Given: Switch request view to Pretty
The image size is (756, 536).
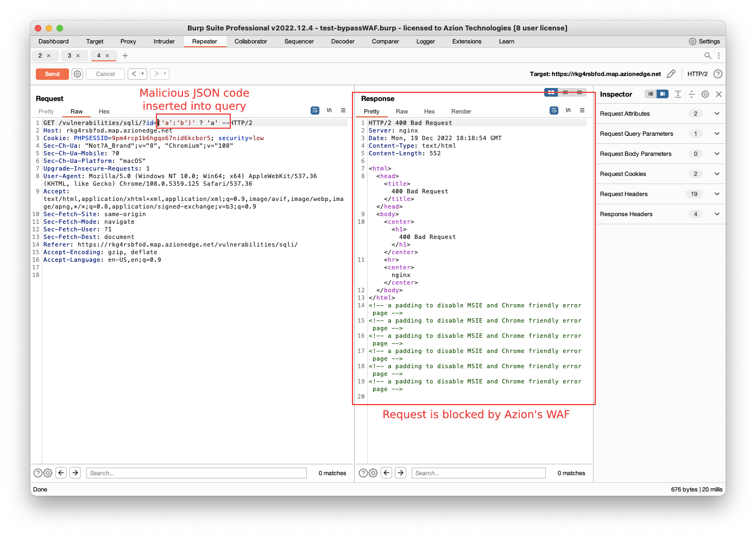Looking at the screenshot, I should (x=46, y=111).
